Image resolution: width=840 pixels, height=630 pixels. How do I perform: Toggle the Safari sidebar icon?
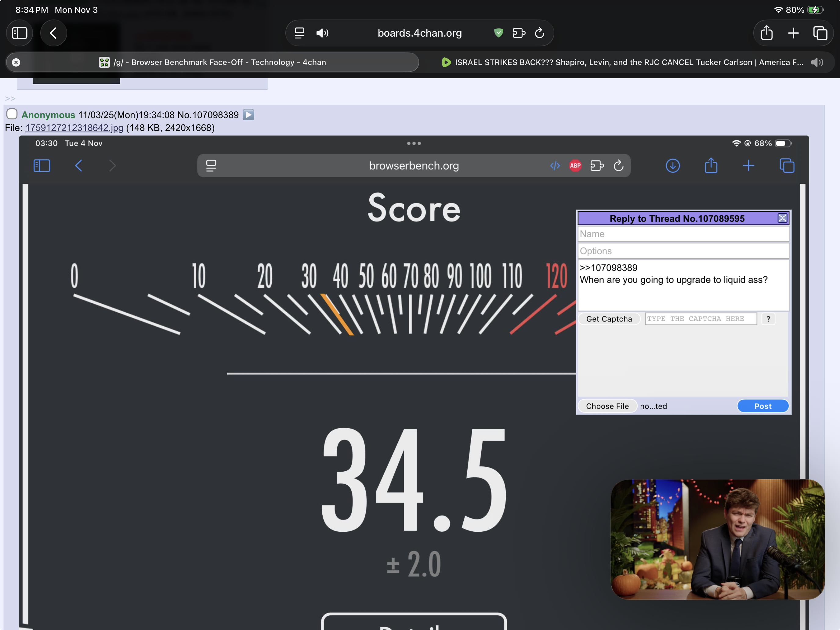[x=20, y=33]
